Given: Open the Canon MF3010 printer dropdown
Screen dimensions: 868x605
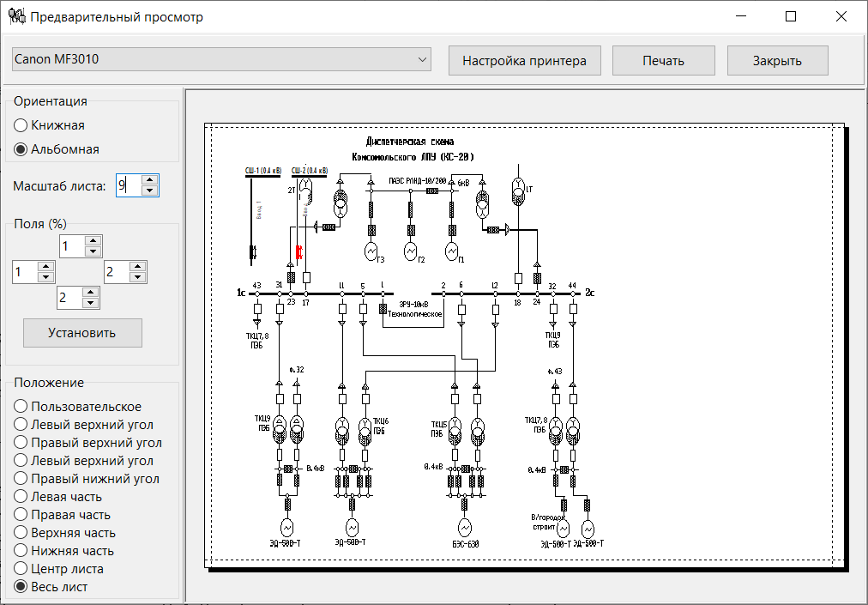Looking at the screenshot, I should click(221, 60).
